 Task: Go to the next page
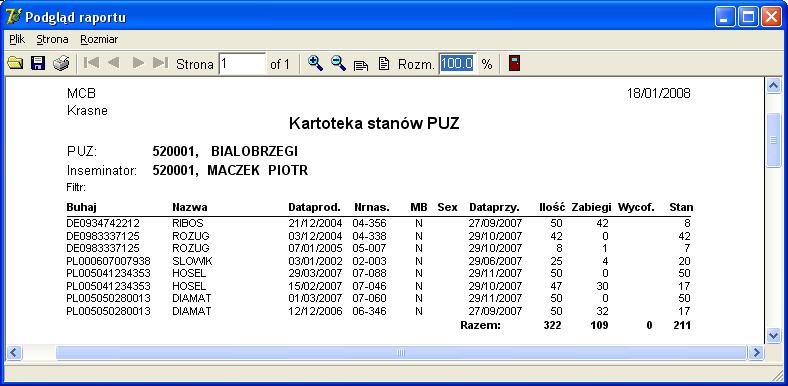(138, 63)
